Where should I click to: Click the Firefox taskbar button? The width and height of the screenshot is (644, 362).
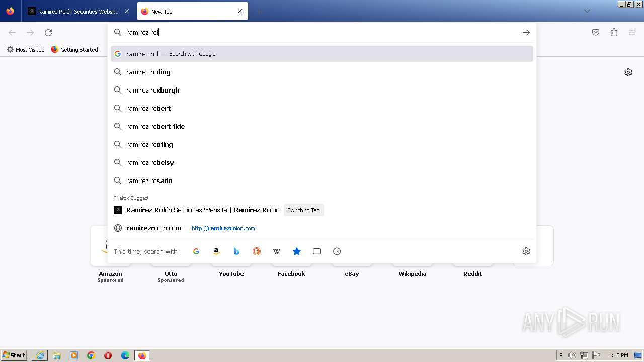[x=142, y=355]
